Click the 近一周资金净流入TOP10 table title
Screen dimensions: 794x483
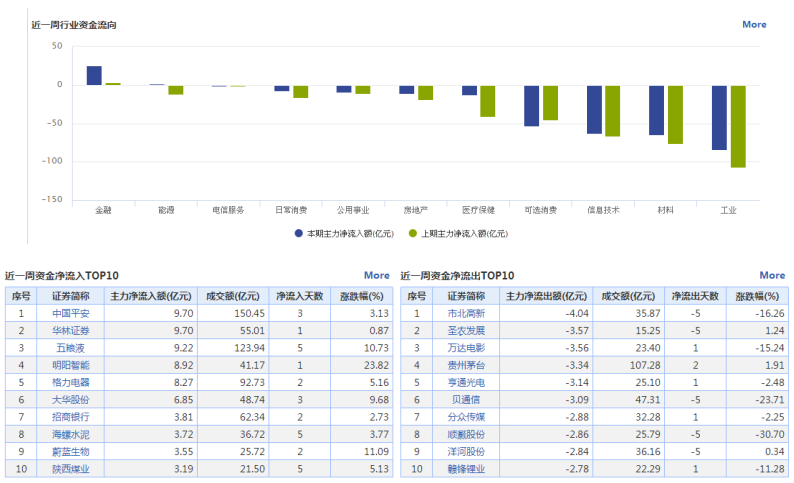coord(62,275)
